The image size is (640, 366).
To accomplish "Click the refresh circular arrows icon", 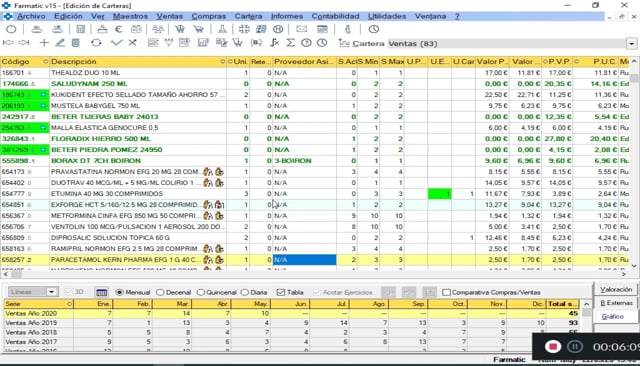I will coord(96,43).
